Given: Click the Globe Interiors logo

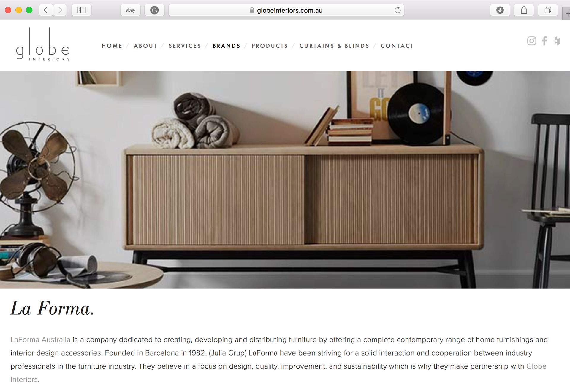Looking at the screenshot, I should tap(42, 44).
